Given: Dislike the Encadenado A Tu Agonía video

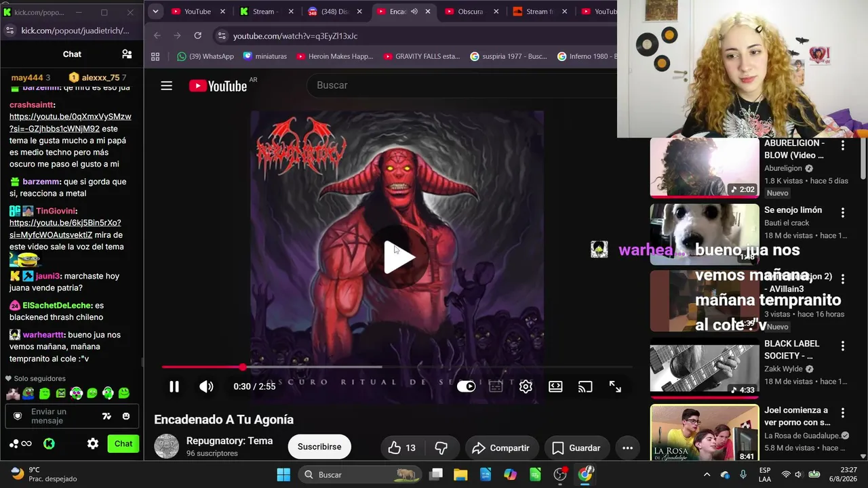Looking at the screenshot, I should point(441,447).
